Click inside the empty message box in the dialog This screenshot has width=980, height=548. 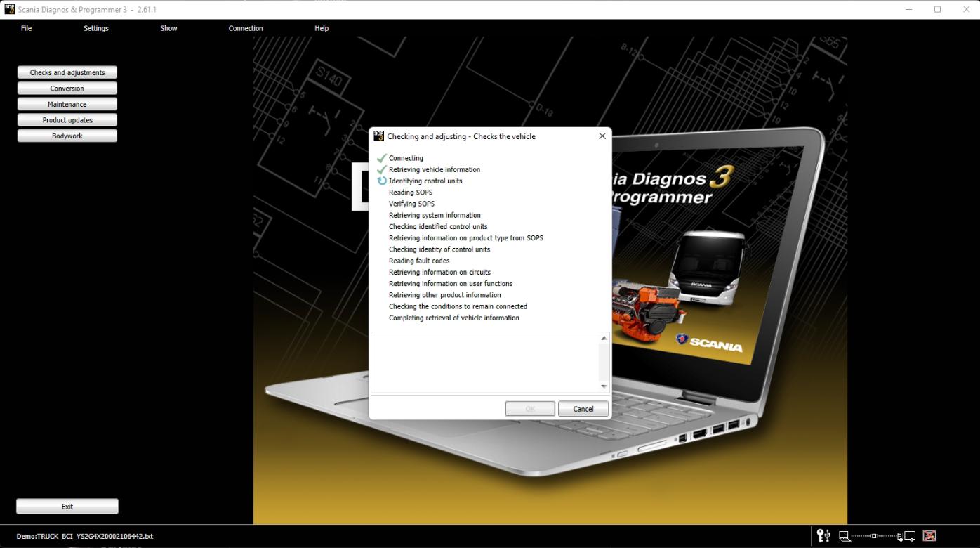click(x=485, y=363)
